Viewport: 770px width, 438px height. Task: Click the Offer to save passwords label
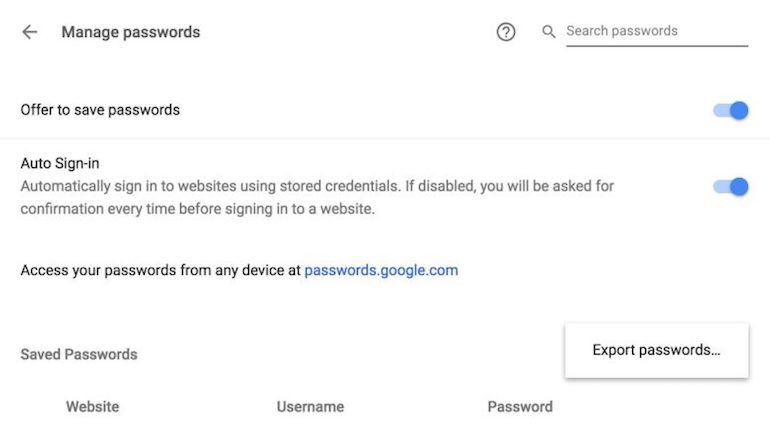[100, 110]
